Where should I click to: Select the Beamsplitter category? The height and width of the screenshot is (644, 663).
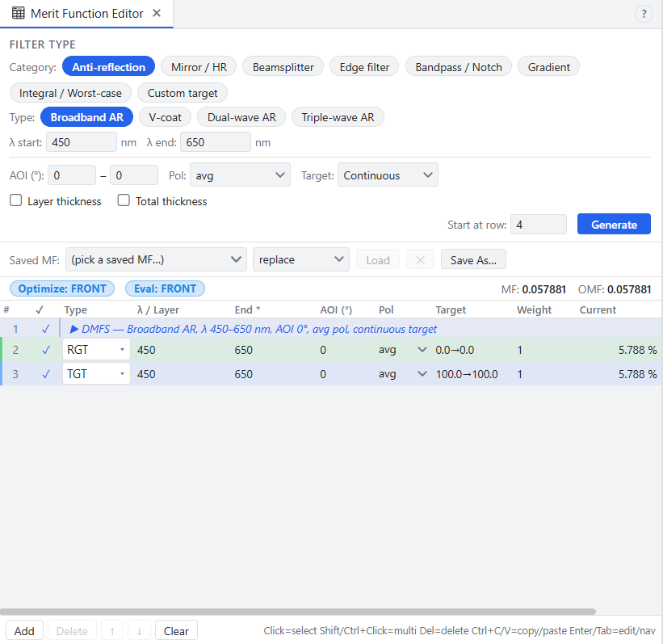(x=283, y=67)
